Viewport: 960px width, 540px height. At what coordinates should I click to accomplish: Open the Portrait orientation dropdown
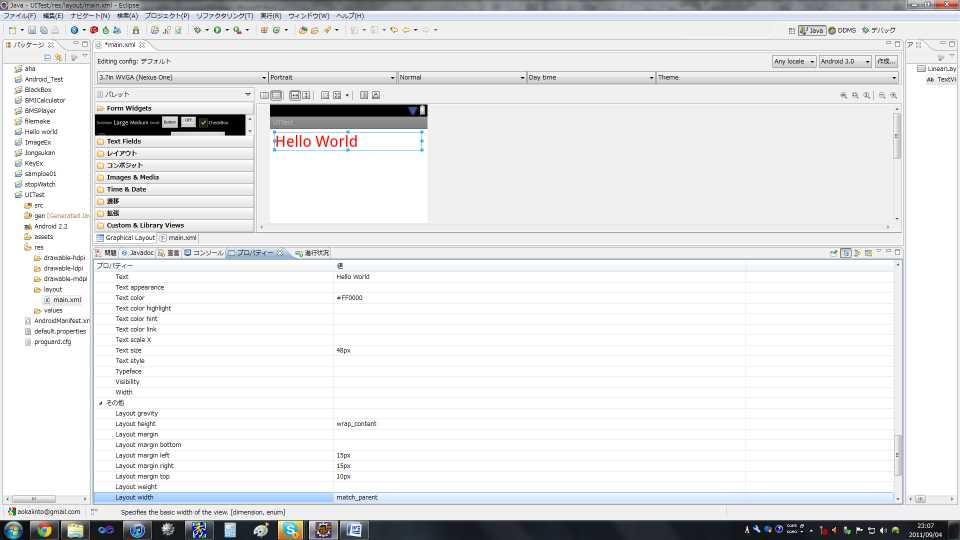(x=331, y=77)
